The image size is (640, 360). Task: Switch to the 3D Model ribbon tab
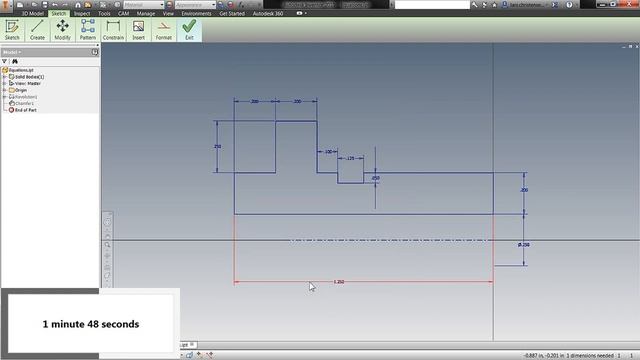pos(33,13)
